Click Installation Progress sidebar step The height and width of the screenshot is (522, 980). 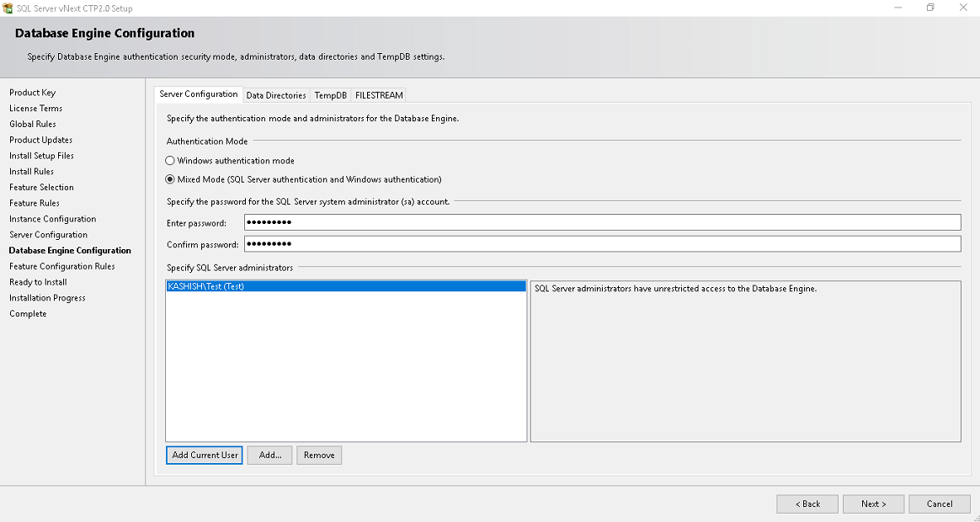point(47,298)
